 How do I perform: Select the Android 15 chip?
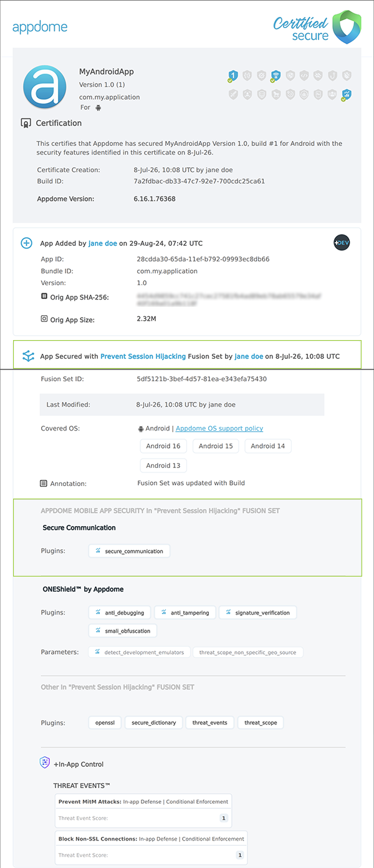216,446
